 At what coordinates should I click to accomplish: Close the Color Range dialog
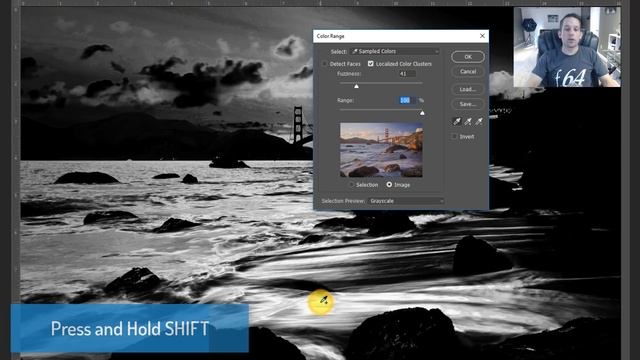point(482,36)
